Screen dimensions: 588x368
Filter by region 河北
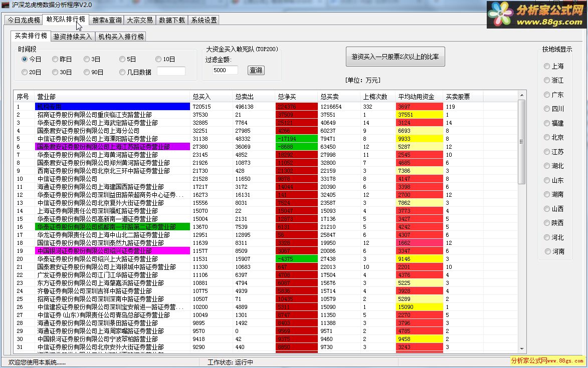click(554, 237)
